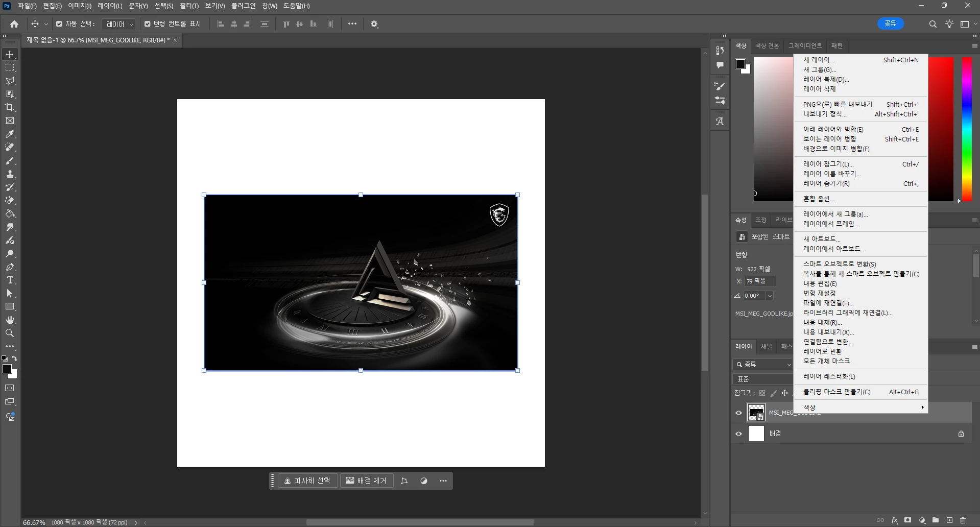The height and width of the screenshot is (527, 980).
Task: Expand the status bar info chevron
Action: pyautogui.click(x=136, y=522)
